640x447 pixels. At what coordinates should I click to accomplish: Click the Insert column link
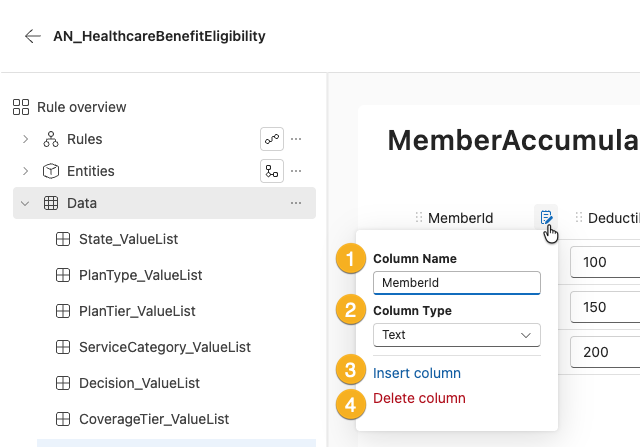point(417,373)
